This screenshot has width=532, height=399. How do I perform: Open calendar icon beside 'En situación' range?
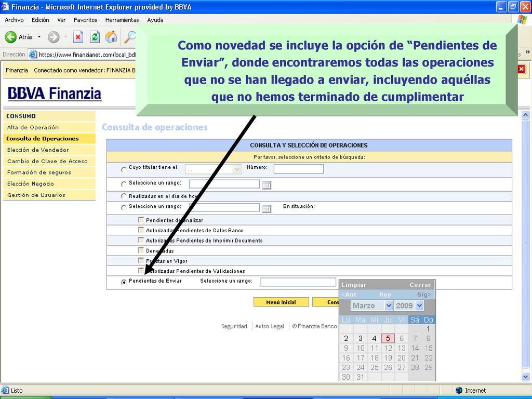pos(267,208)
